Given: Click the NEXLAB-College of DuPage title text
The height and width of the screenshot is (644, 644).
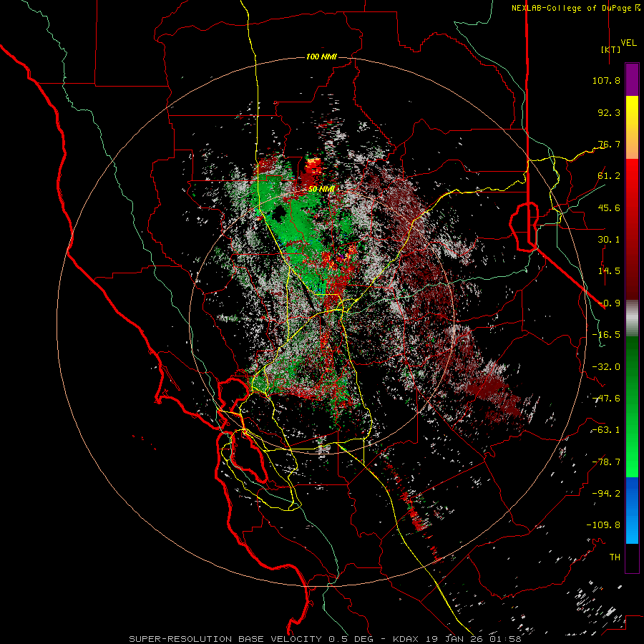Looking at the screenshot, I should pyautogui.click(x=576, y=8).
